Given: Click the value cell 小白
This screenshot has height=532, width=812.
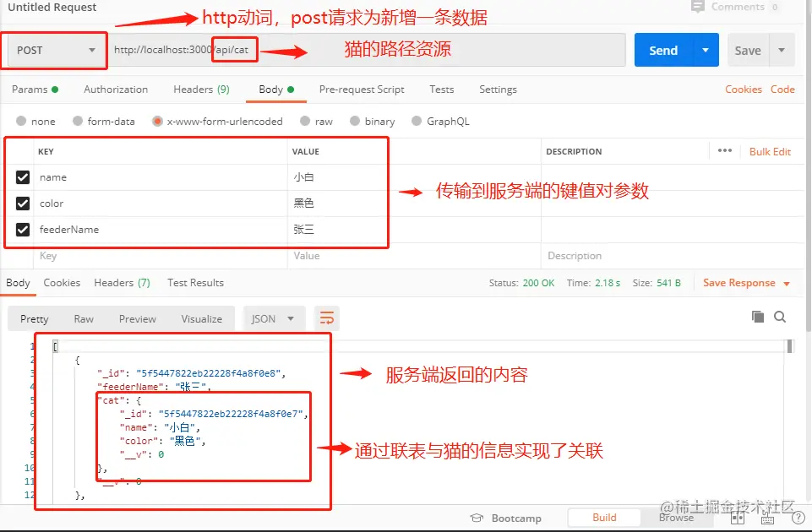Looking at the screenshot, I should click(x=414, y=177).
